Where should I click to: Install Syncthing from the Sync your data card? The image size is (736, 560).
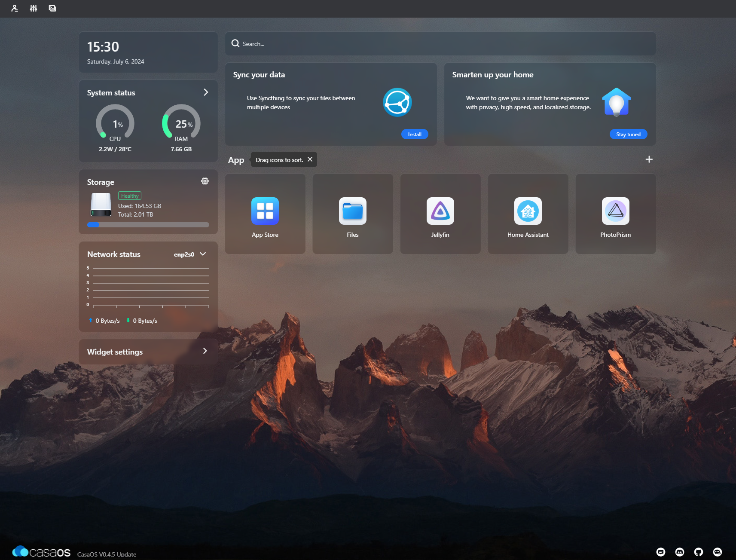[414, 134]
